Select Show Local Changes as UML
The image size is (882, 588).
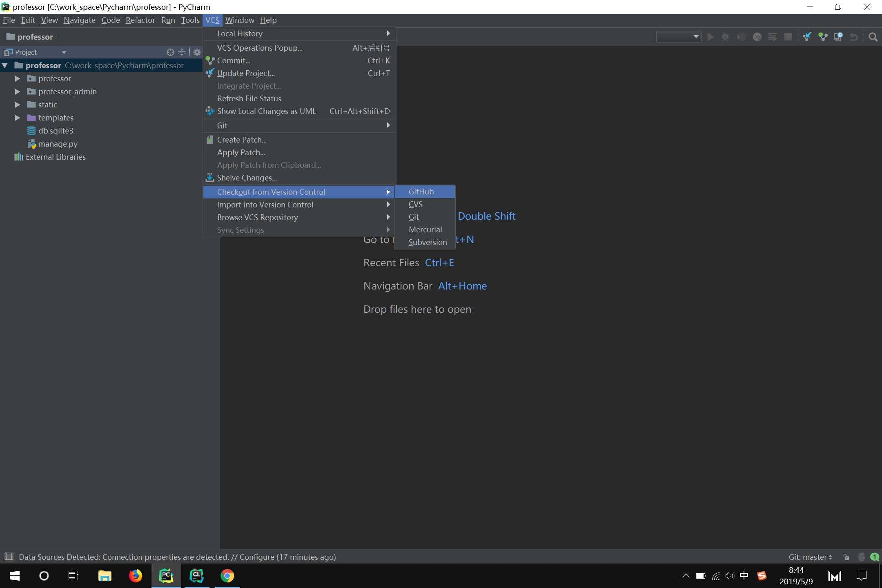(x=299, y=111)
